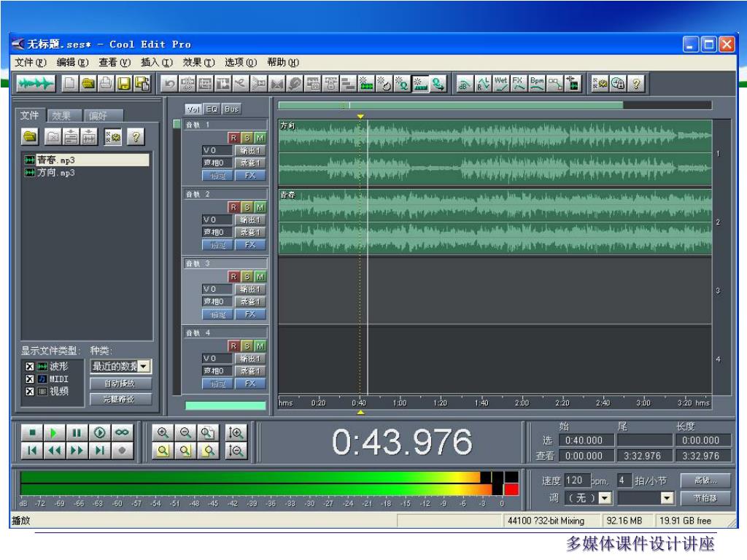Switch to the EQ track controls tab

pos(212,109)
